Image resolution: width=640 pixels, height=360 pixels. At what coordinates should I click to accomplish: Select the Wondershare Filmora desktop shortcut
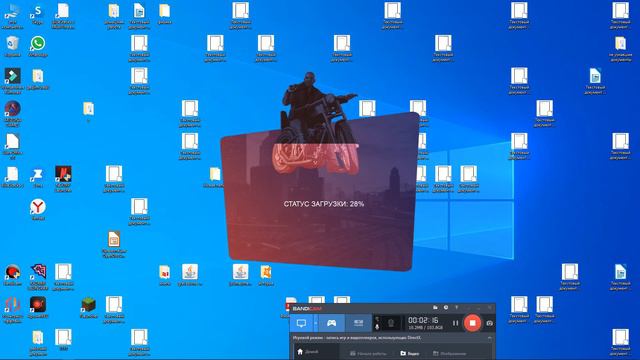[12, 80]
